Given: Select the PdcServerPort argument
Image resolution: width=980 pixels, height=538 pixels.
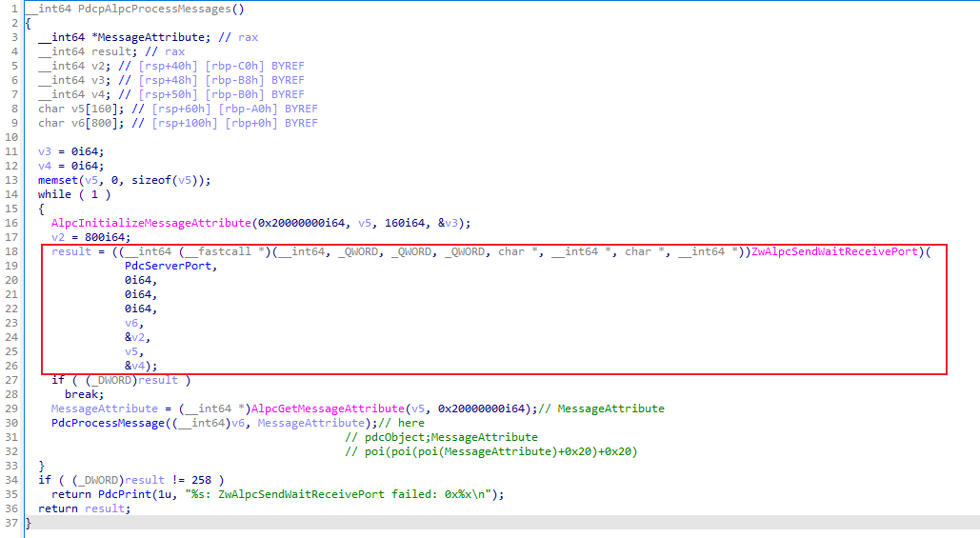Looking at the screenshot, I should click(x=169, y=267).
